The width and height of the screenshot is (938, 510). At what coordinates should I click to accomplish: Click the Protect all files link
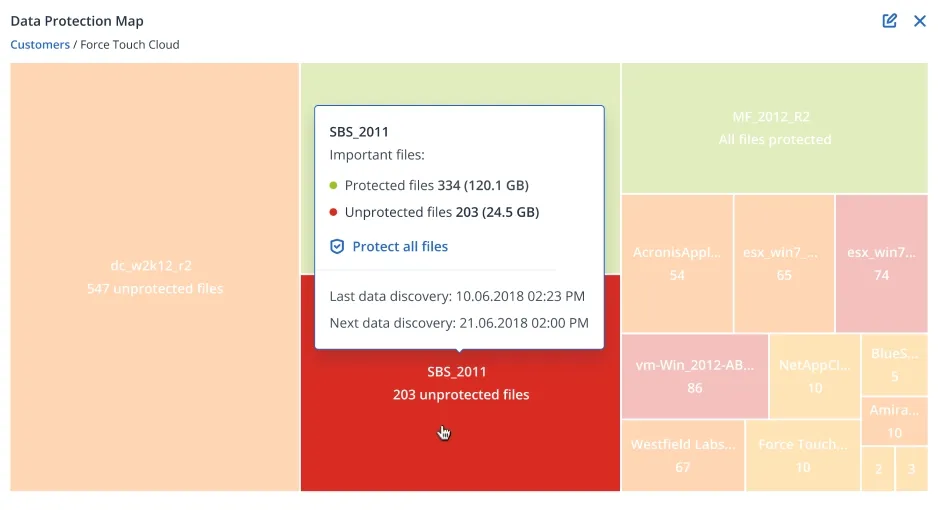coord(399,246)
